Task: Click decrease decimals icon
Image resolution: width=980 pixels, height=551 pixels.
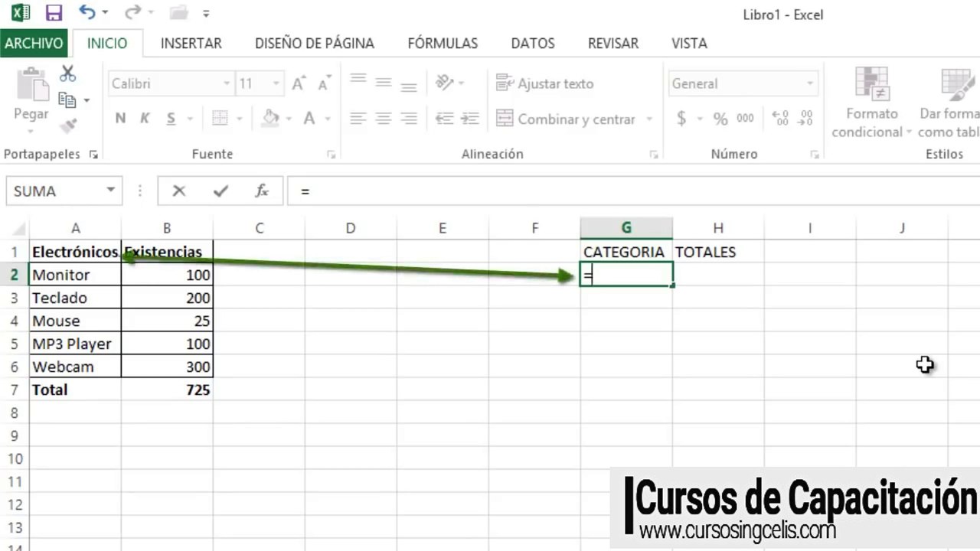Action: (805, 119)
